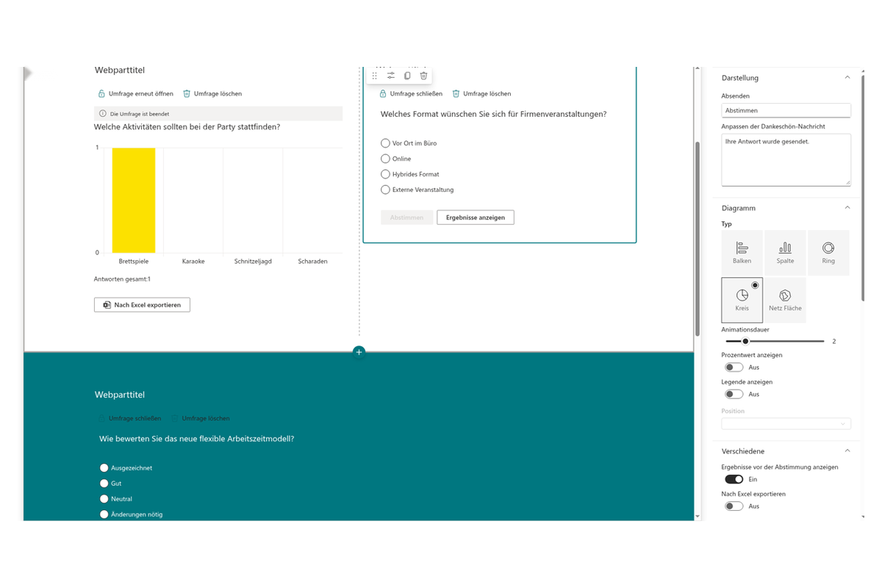Choose the 'Neutral' rating
Screen dimensions: 882x588
click(x=104, y=499)
